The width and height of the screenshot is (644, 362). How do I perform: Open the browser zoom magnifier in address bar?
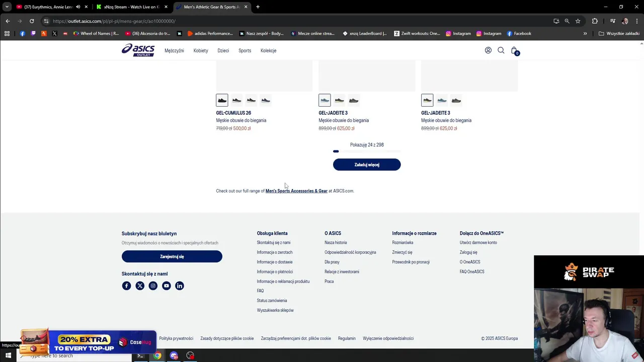[567, 21]
